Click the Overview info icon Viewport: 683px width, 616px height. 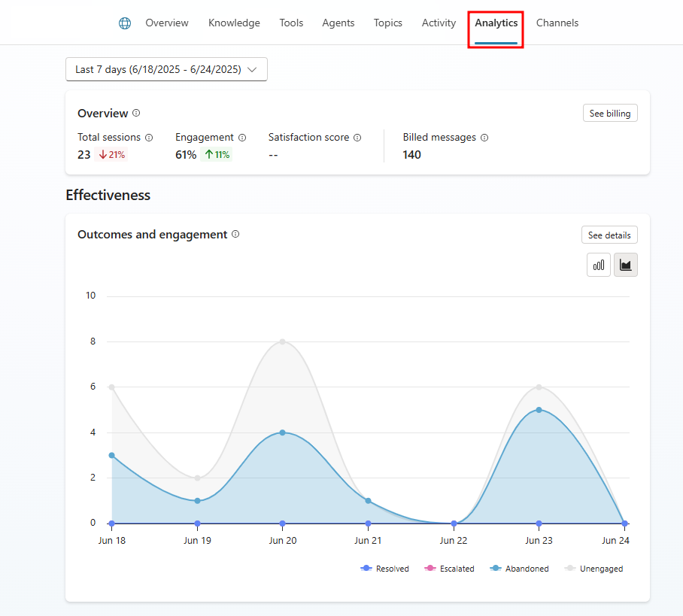(x=136, y=114)
